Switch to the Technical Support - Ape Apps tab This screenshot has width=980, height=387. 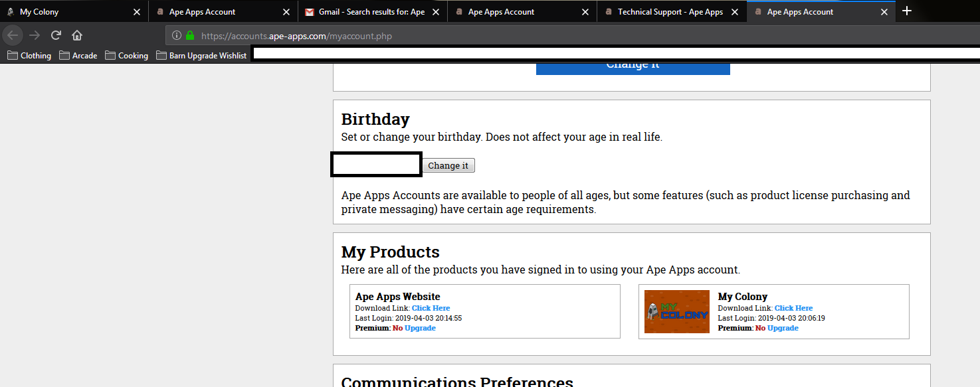pyautogui.click(x=672, y=12)
